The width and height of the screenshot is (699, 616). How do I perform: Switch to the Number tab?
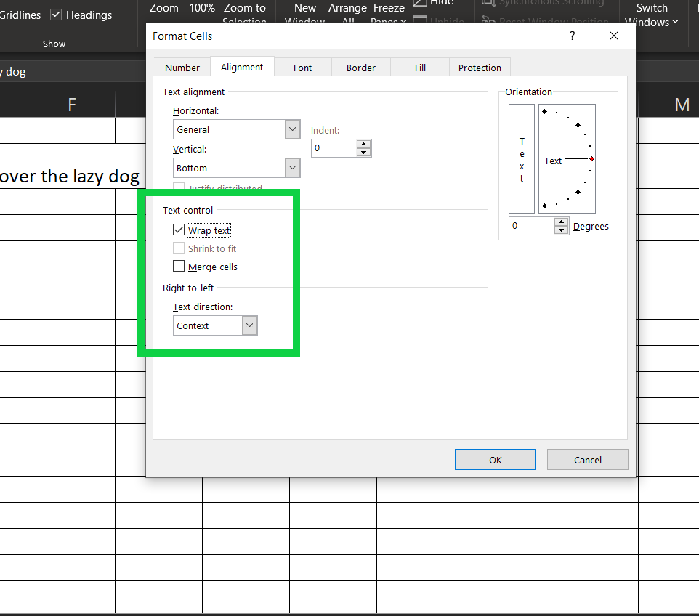(182, 68)
